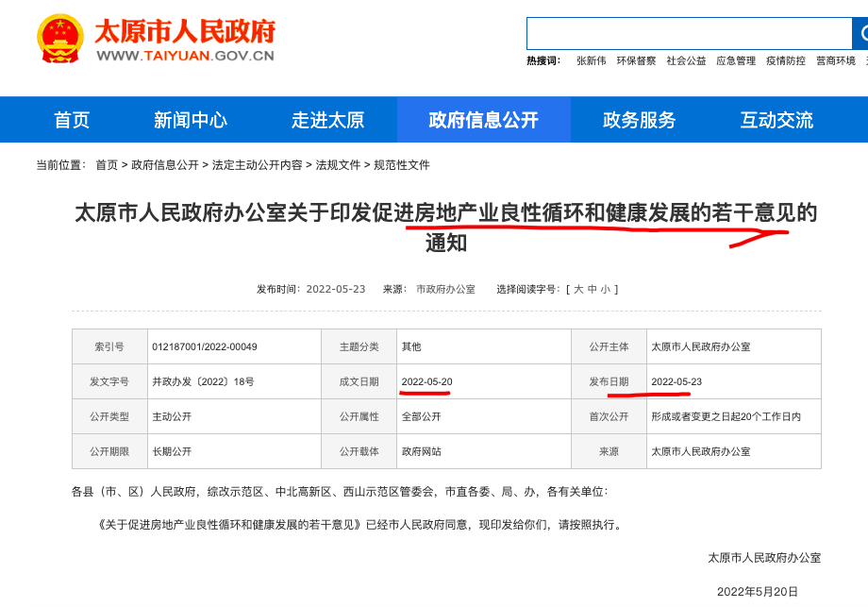Click hot search term 环保督察
The height and width of the screenshot is (607, 868).
(x=636, y=61)
